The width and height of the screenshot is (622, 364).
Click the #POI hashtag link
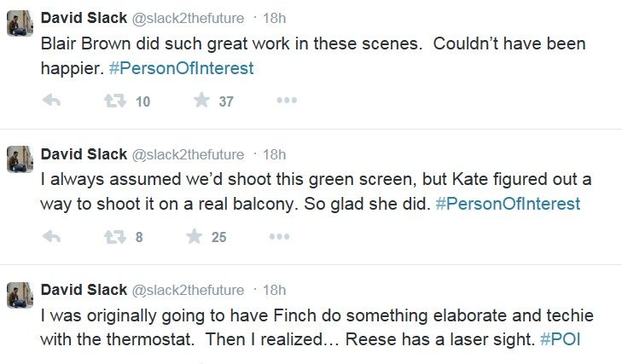point(561,340)
